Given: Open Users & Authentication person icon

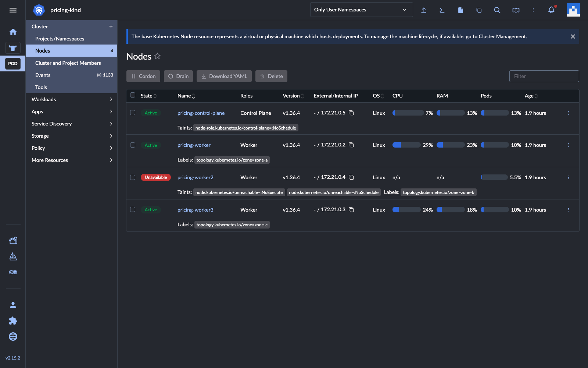Looking at the screenshot, I should (x=13, y=305).
